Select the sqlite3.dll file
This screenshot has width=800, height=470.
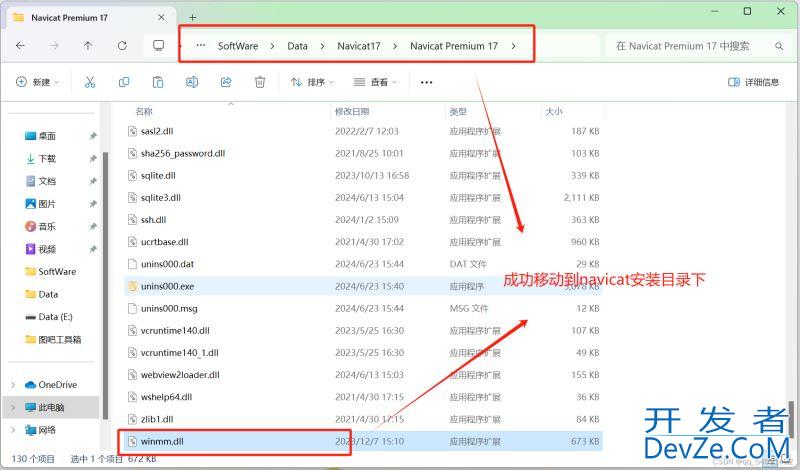tap(161, 197)
